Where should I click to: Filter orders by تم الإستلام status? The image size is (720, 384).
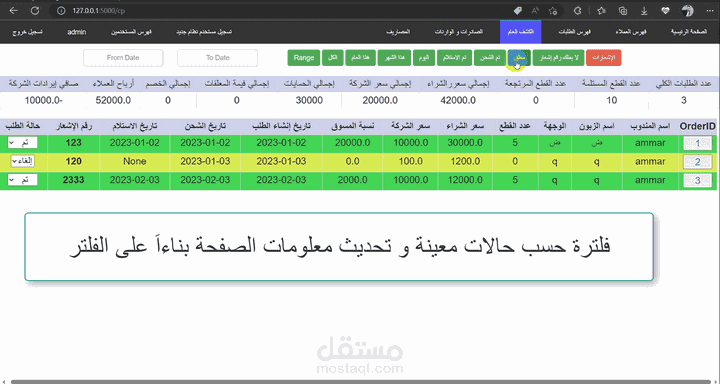click(454, 57)
